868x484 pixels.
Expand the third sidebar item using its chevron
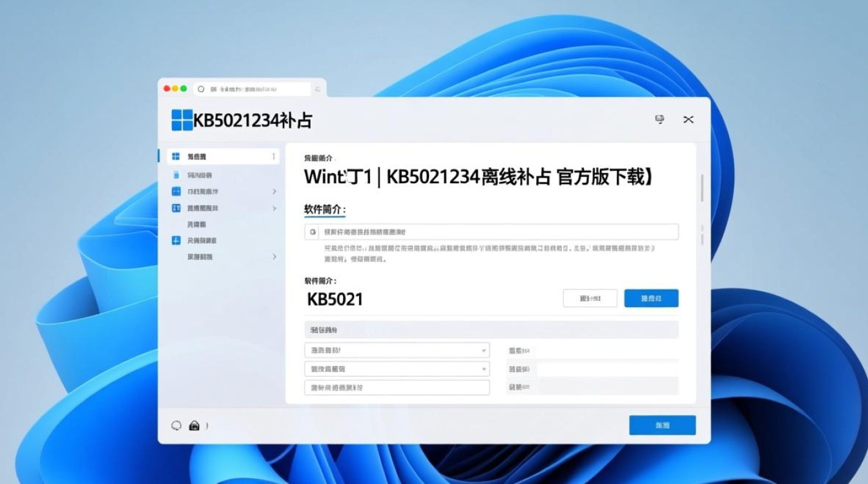coord(274,191)
